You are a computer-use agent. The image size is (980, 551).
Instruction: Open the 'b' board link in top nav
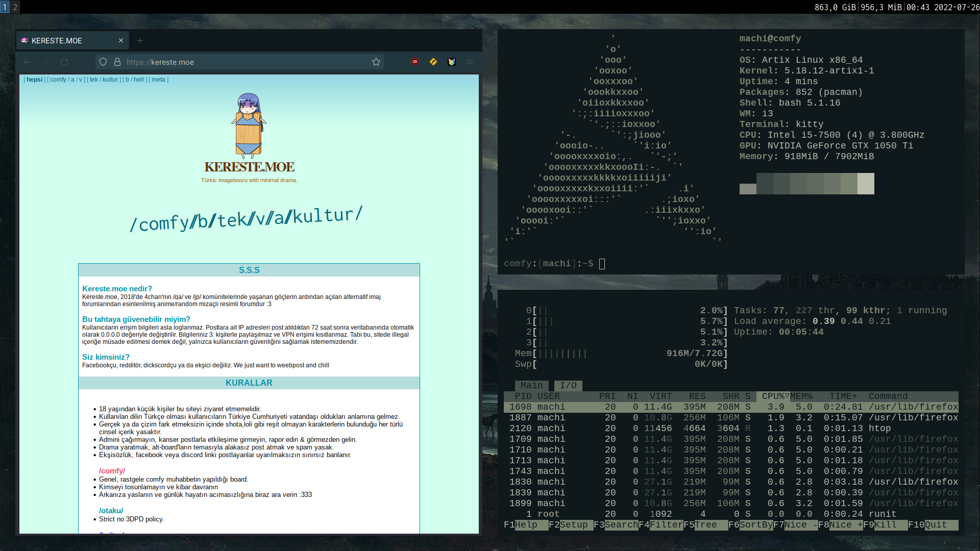128,80
